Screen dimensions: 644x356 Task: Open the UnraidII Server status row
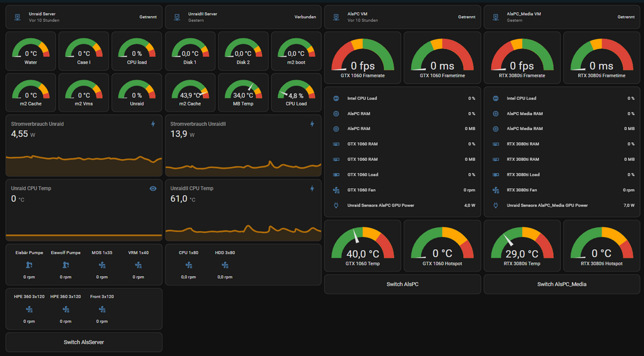243,17
